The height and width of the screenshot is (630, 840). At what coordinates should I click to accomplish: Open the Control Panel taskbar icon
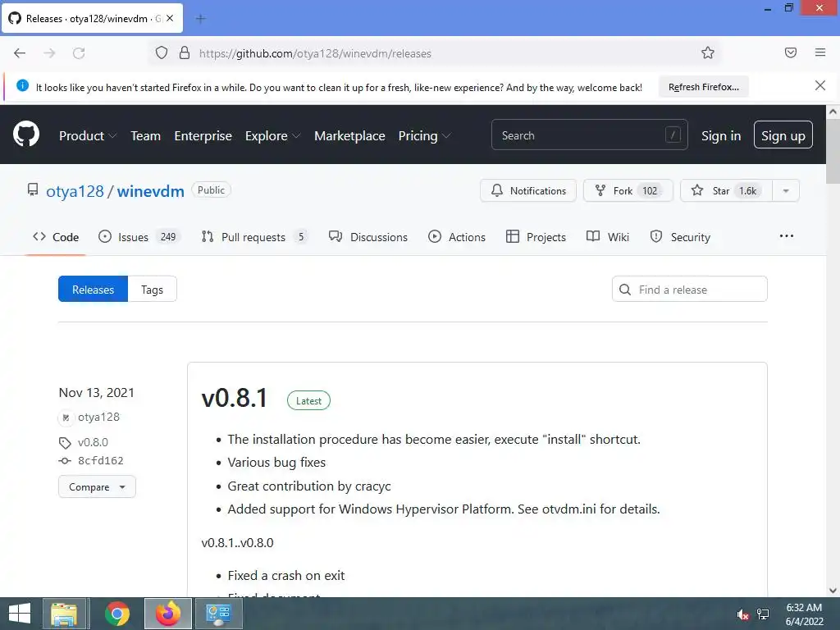point(218,614)
